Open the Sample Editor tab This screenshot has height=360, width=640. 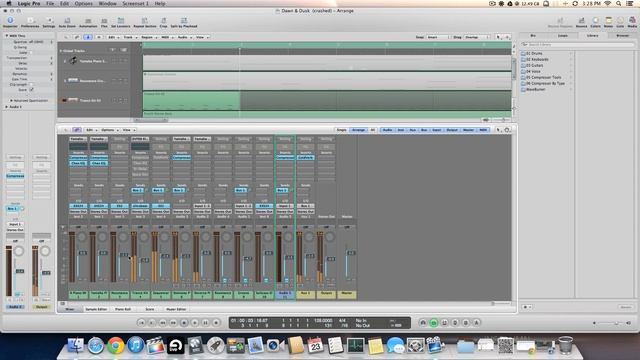pyautogui.click(x=96, y=309)
